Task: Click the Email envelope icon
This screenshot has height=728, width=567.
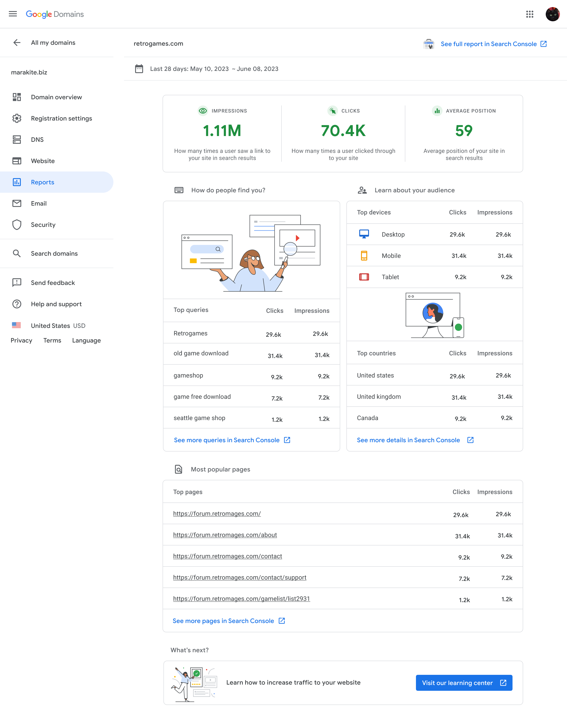Action: click(x=17, y=203)
